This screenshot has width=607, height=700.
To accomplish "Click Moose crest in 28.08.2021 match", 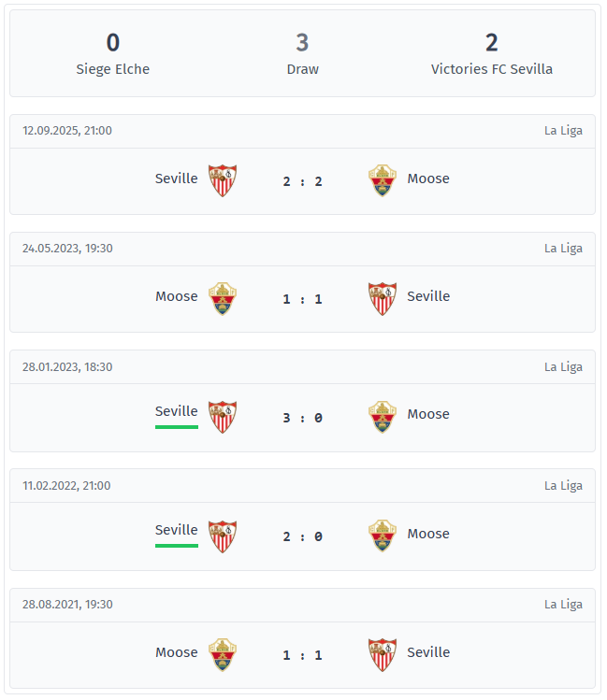I will pos(223,654).
